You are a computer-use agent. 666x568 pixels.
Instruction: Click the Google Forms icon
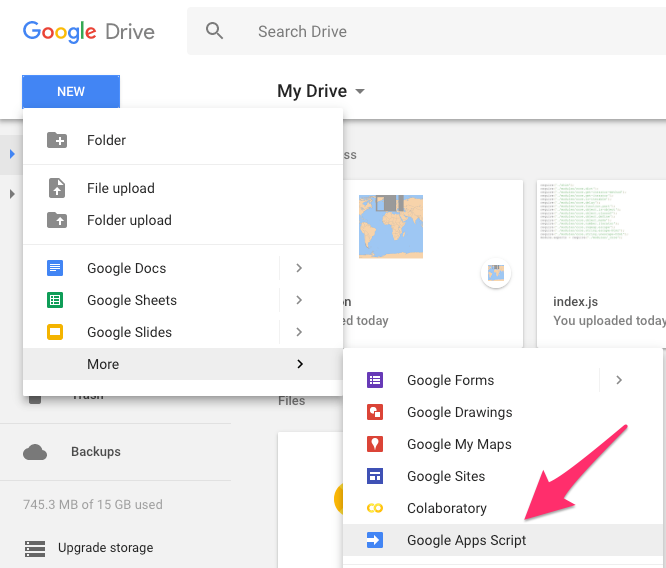pyautogui.click(x=375, y=380)
